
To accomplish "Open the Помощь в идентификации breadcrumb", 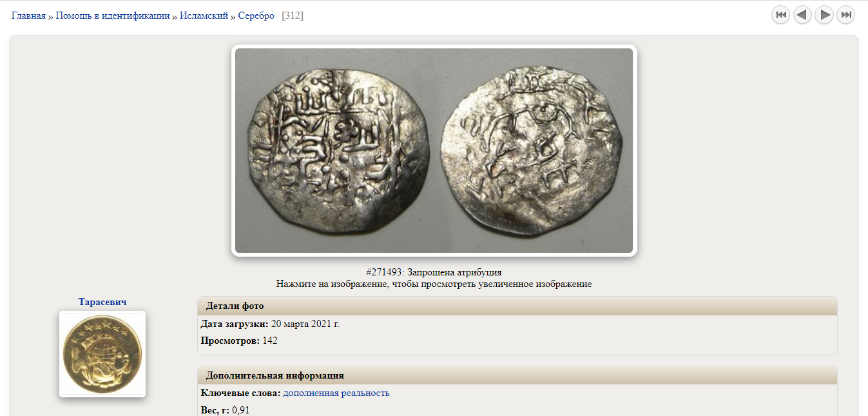I will click(113, 15).
